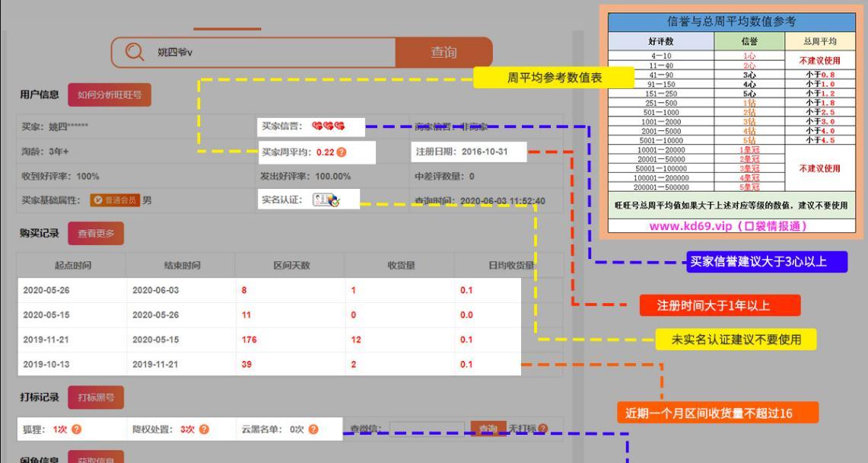Click the buyer name 买家: 姚四******
This screenshot has height=463, width=868.
tap(55, 127)
